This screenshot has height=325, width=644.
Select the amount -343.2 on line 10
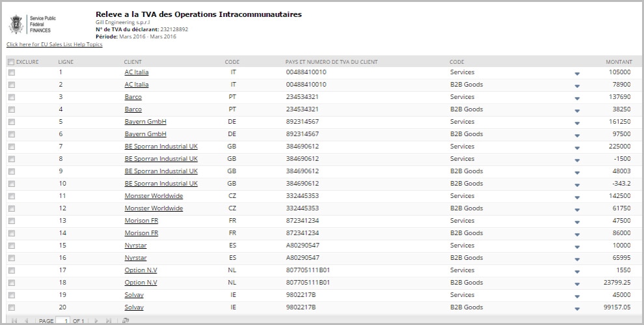tap(621, 184)
